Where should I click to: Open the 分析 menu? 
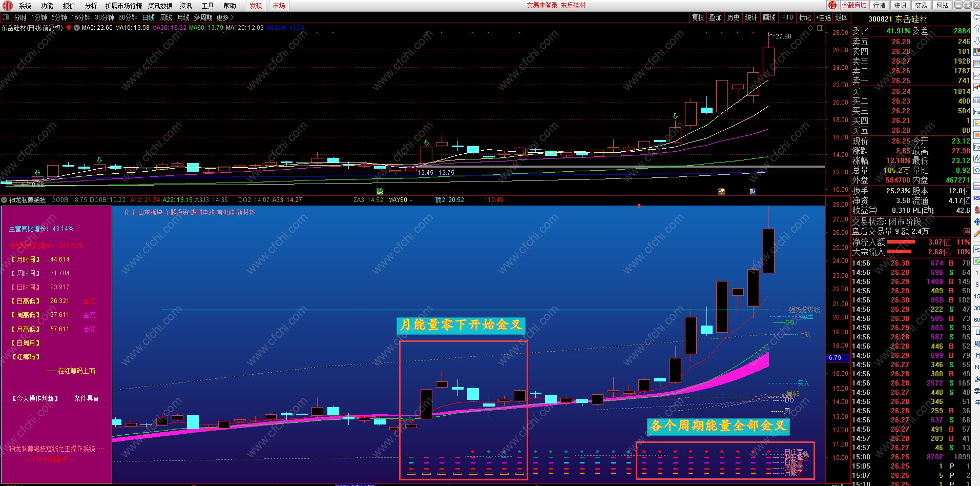pos(91,6)
